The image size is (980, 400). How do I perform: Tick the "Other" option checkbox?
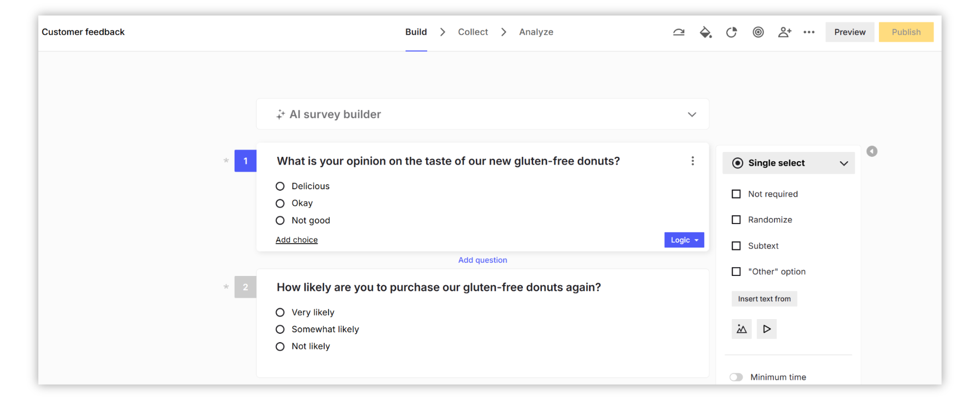tap(736, 272)
